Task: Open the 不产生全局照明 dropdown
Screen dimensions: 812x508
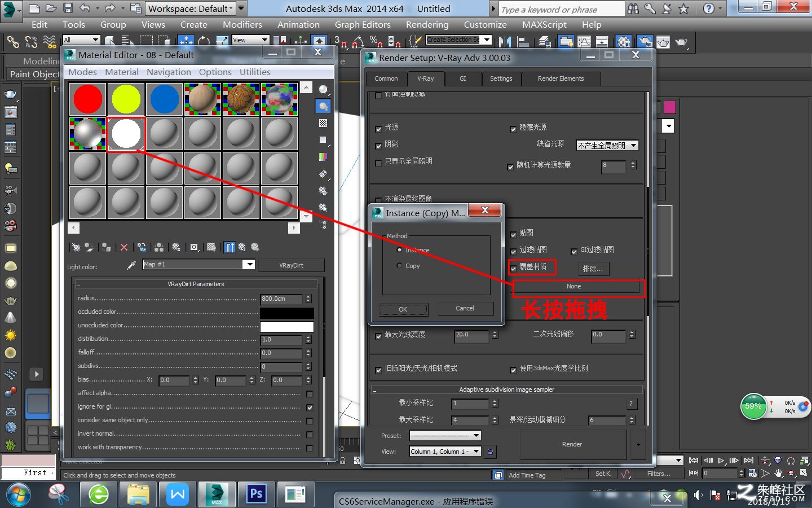Action: click(607, 146)
